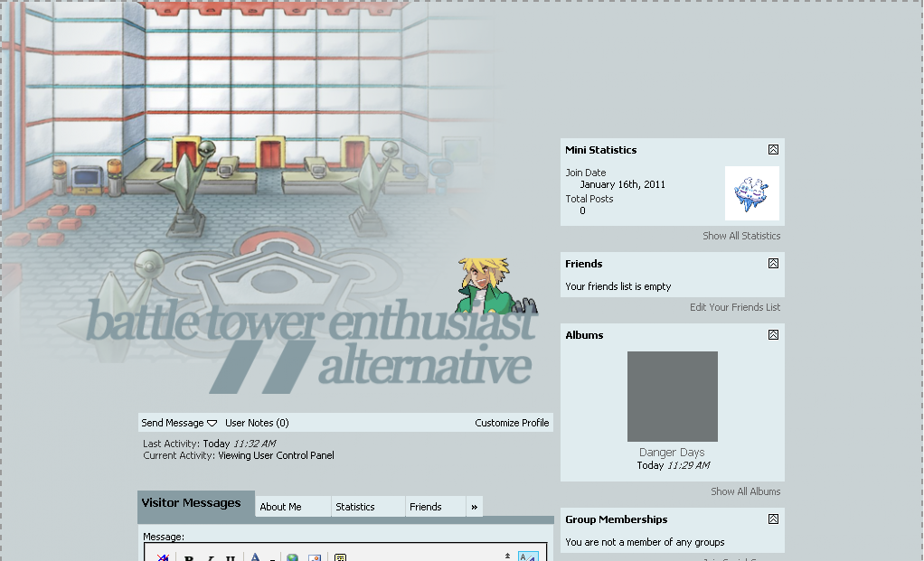Show more tabs with the » arrow
The width and height of the screenshot is (924, 561).
475,507
